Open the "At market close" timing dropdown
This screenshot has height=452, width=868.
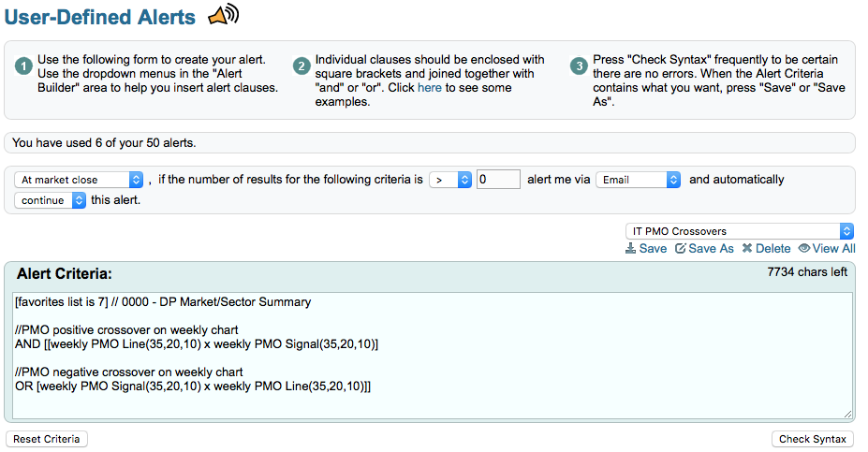(x=80, y=180)
